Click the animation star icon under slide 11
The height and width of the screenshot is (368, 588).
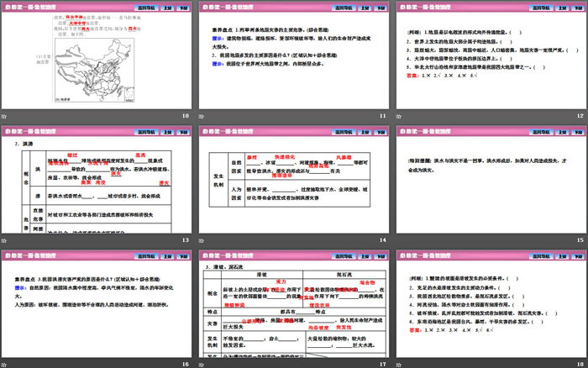pos(204,115)
